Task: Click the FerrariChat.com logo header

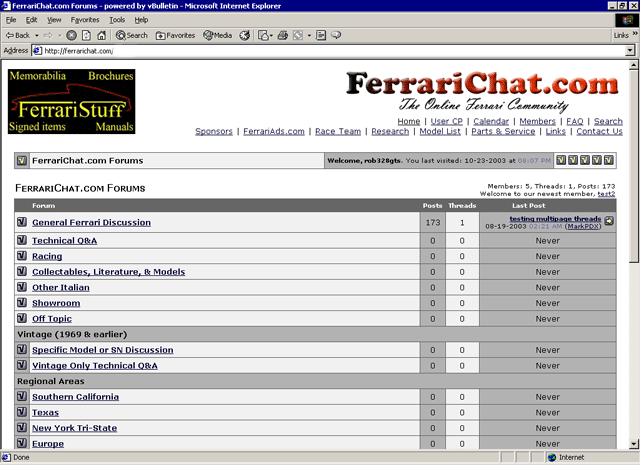Action: click(x=482, y=91)
